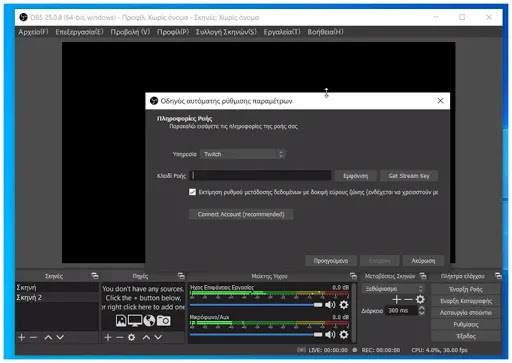The width and height of the screenshot is (512, 363).
Task: Click Connect Account (recommended) button
Action: click(x=241, y=214)
